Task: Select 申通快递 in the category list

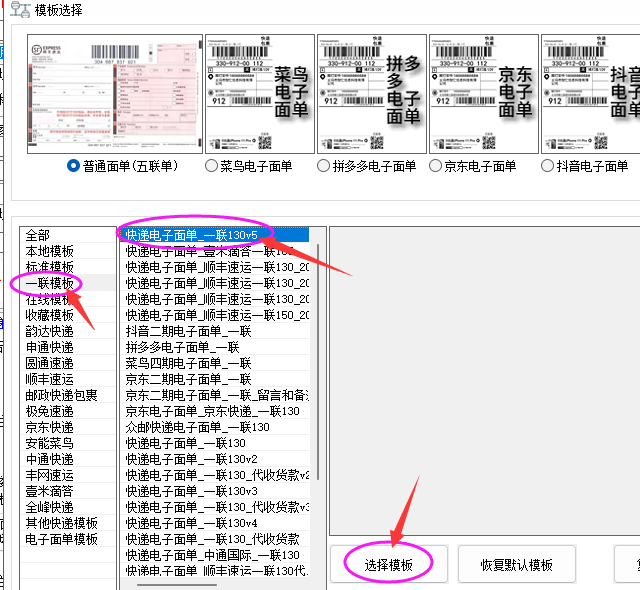Action: [68, 347]
